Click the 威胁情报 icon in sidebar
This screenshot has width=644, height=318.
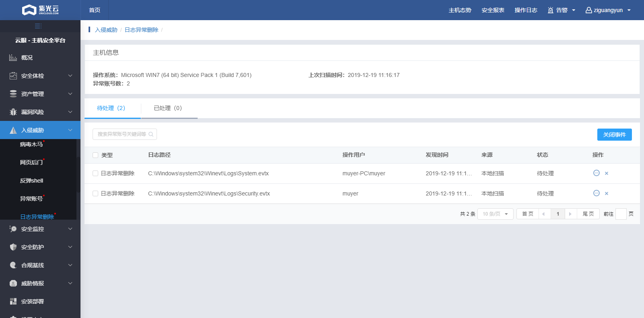point(13,283)
